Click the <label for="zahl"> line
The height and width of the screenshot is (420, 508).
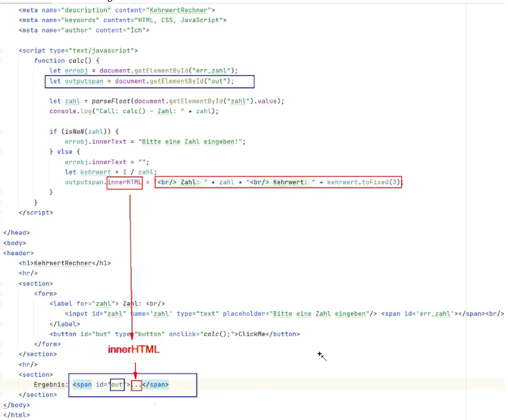tap(107, 303)
